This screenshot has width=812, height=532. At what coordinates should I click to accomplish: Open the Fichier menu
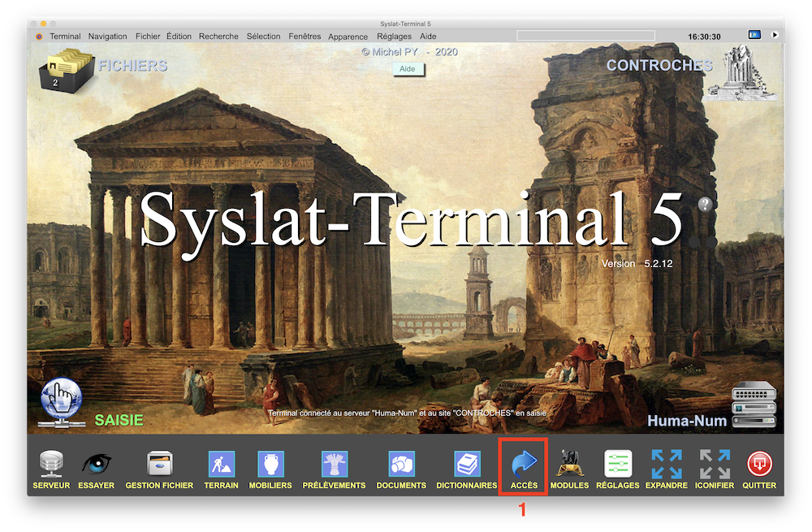pyautogui.click(x=148, y=37)
